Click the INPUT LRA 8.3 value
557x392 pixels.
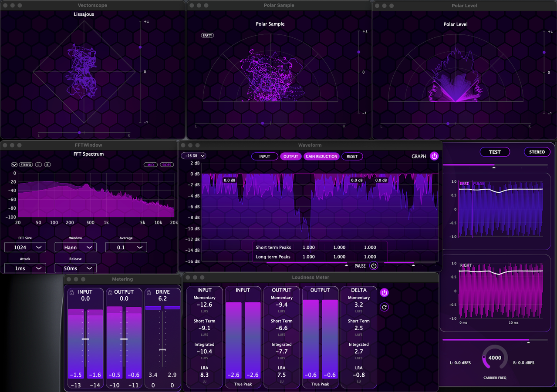click(x=204, y=375)
